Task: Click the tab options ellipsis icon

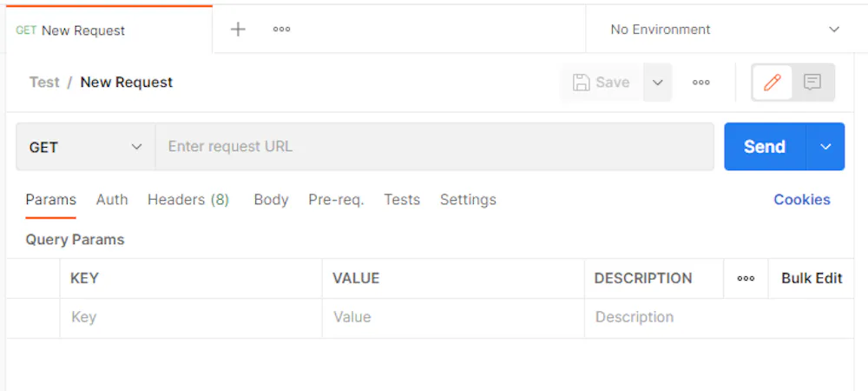Action: 281,30
